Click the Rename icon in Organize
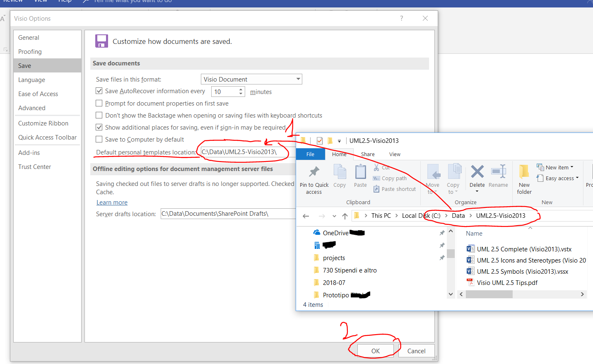 [x=498, y=171]
